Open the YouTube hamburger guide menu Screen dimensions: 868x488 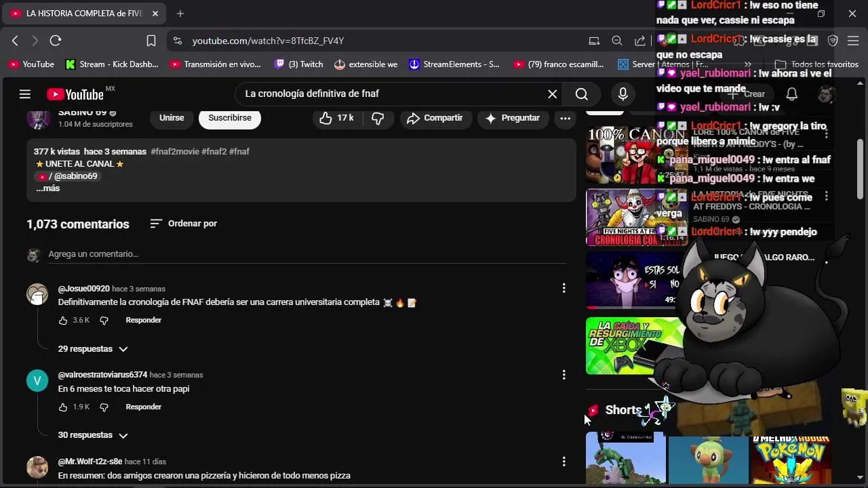(x=25, y=94)
